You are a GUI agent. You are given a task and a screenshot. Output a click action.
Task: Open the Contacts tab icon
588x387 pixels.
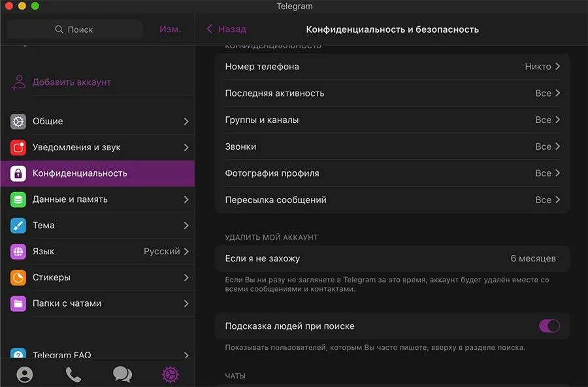pos(25,375)
